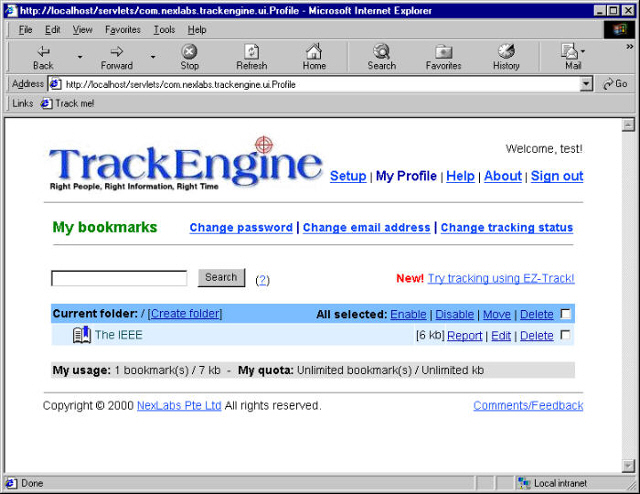The width and height of the screenshot is (640, 494).
Task: Refresh the page using Refresh icon
Action: click(251, 52)
